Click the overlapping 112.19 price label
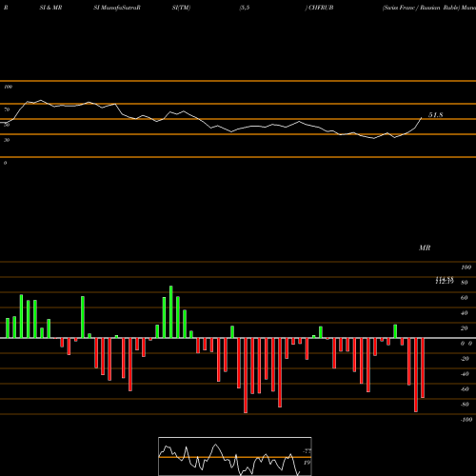Image resolution: width=476 pixels, height=476 pixels. [x=445, y=281]
